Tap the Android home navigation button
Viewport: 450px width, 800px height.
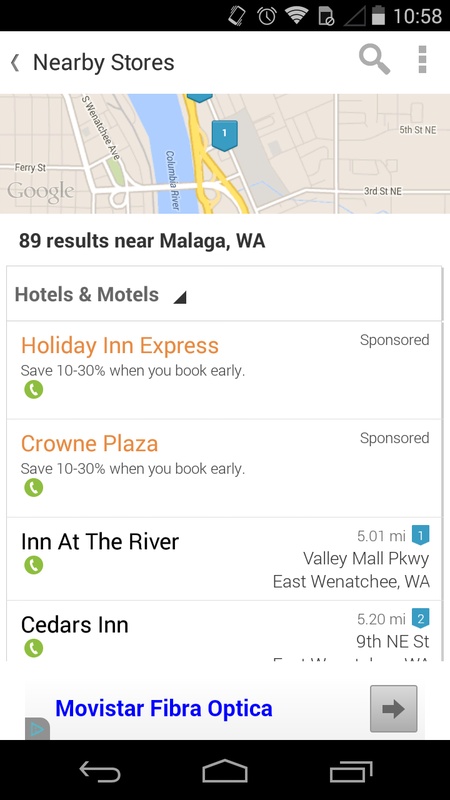pyautogui.click(x=225, y=770)
